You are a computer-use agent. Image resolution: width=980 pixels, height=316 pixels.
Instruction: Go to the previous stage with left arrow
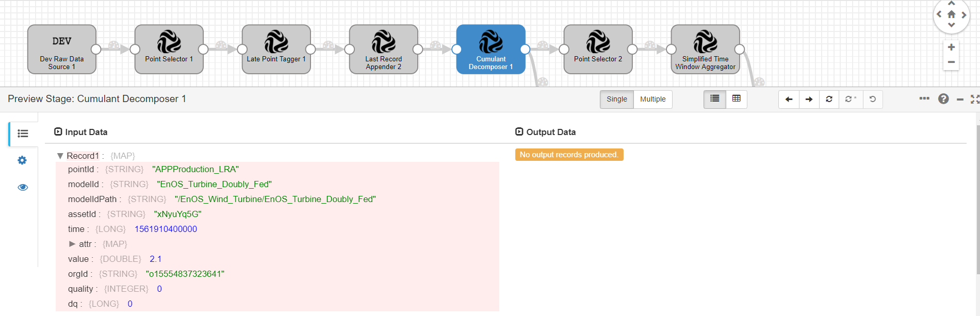(789, 99)
